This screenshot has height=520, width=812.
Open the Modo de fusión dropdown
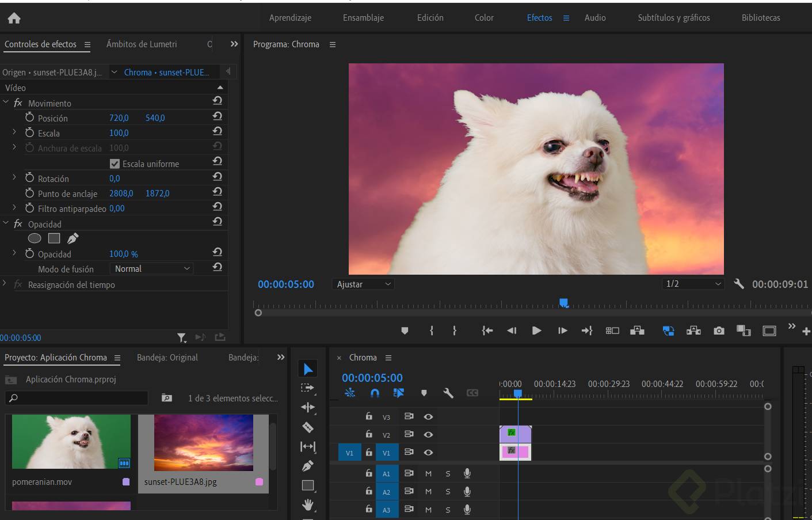tap(152, 269)
